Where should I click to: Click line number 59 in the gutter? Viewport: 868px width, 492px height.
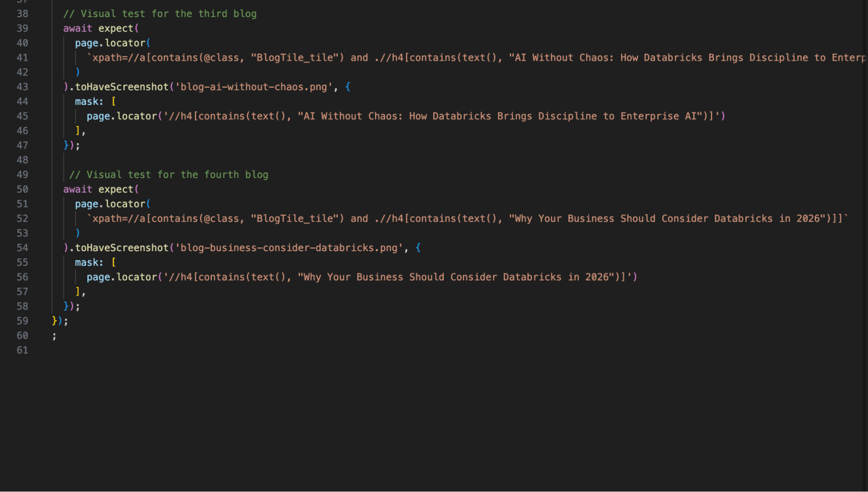pyautogui.click(x=23, y=321)
